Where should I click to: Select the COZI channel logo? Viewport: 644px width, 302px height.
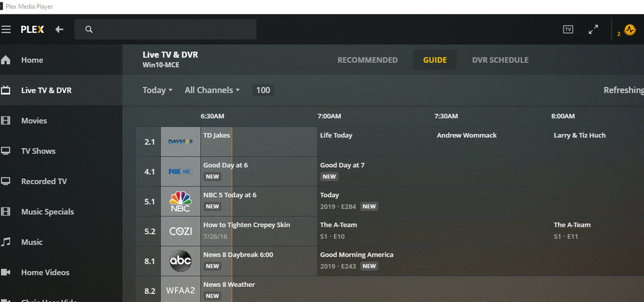click(x=180, y=231)
